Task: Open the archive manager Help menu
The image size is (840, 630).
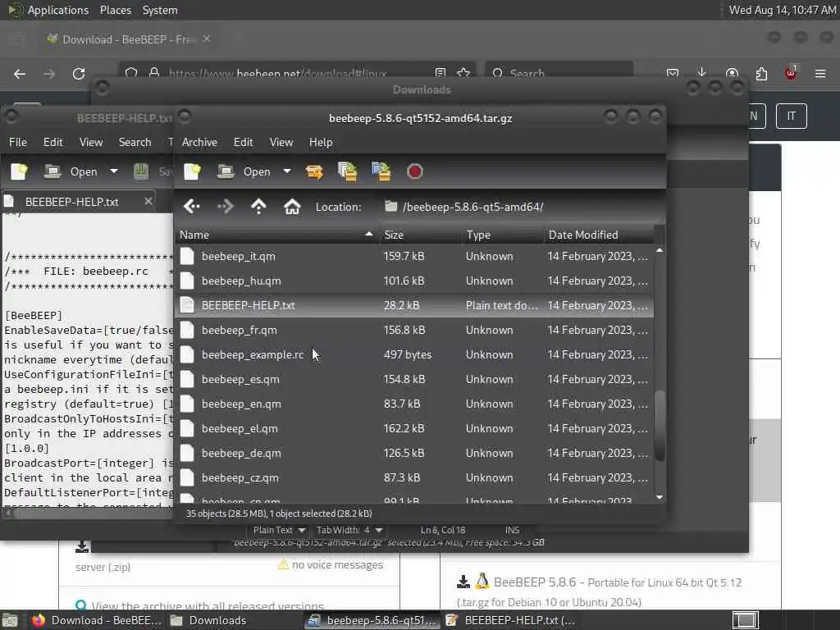Action: (321, 142)
